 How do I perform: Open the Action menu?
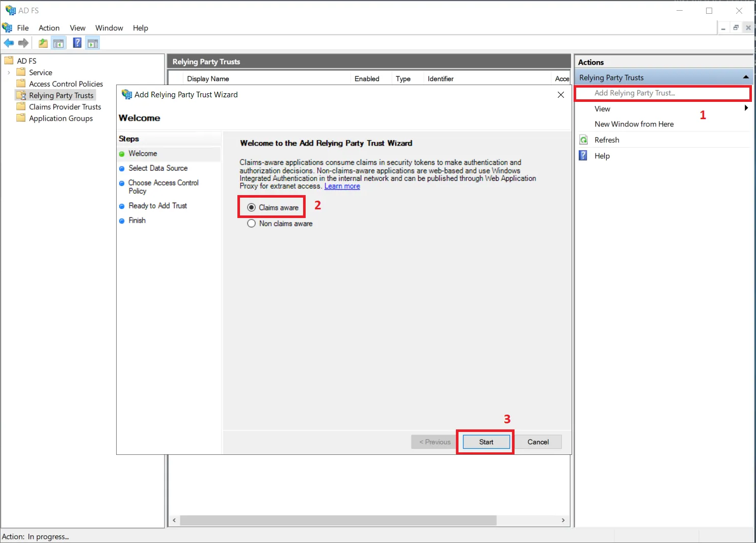[49, 28]
